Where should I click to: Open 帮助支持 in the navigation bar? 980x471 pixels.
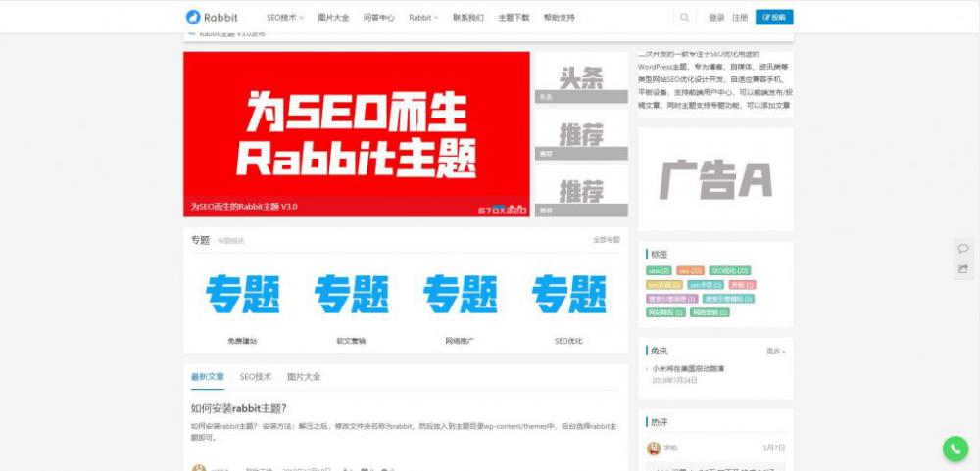pos(559,18)
